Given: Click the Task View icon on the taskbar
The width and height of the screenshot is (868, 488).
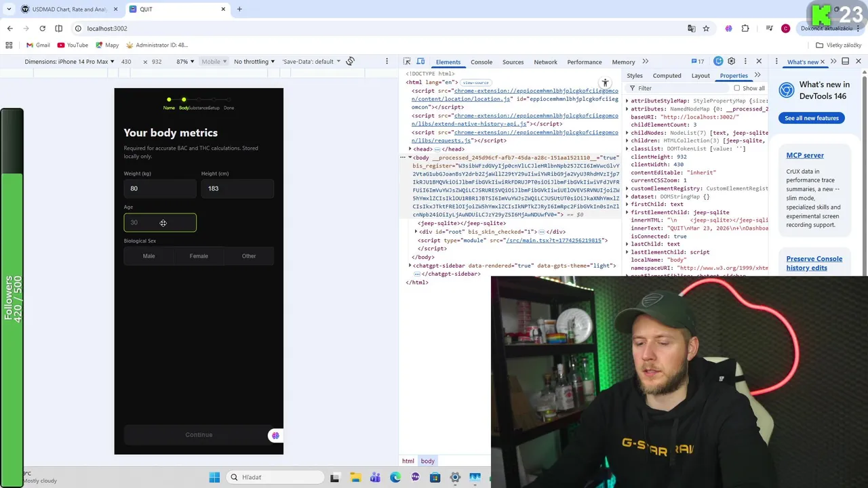Looking at the screenshot, I should pyautogui.click(x=334, y=477).
